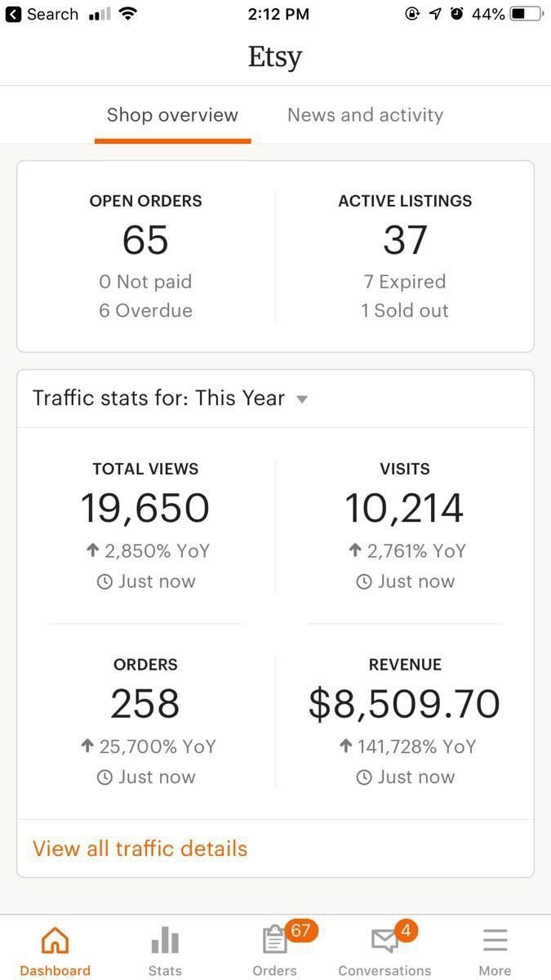Tap the Dashboard tab label
Viewport: 551px width, 980px height.
click(55, 970)
